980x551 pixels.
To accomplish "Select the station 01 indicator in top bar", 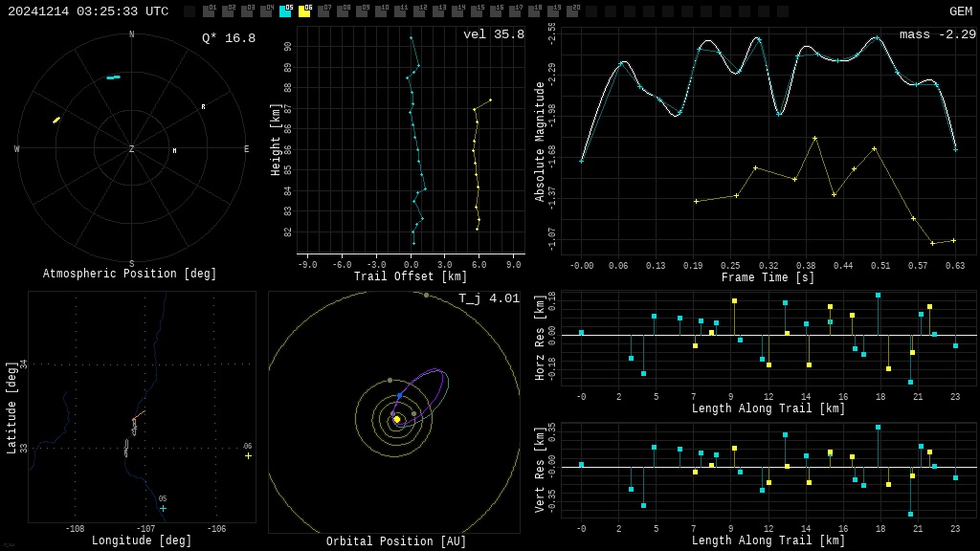I will coord(209,11).
